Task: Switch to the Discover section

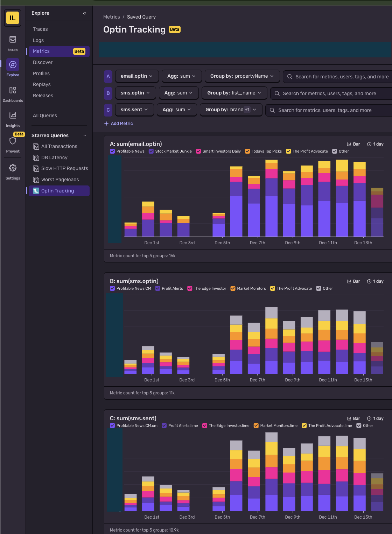Action: coord(42,62)
